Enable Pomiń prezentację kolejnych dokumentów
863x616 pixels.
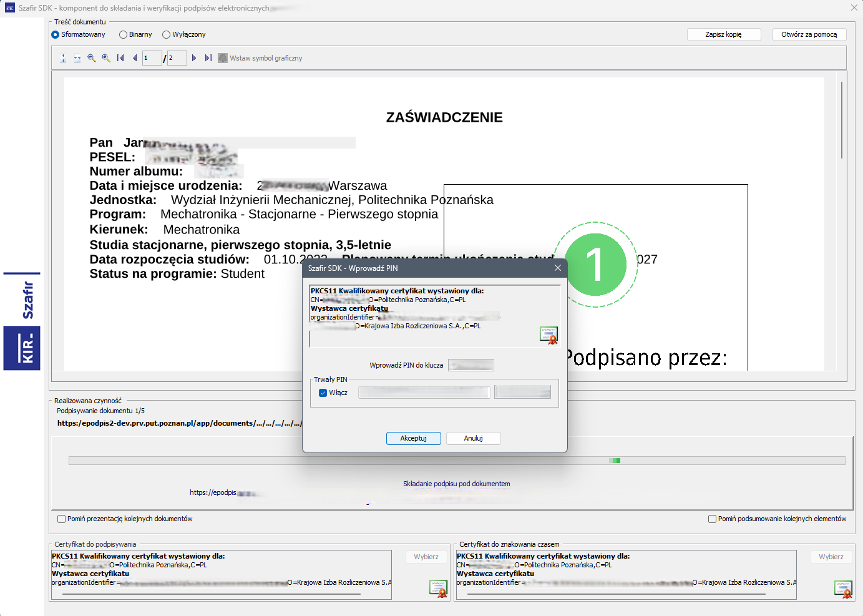(62, 519)
